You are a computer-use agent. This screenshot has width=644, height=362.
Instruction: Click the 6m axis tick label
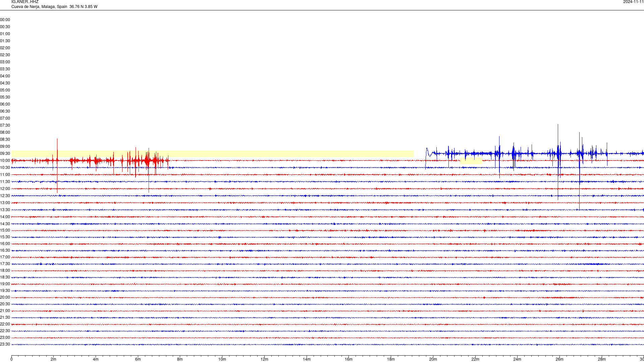pyautogui.click(x=138, y=359)
